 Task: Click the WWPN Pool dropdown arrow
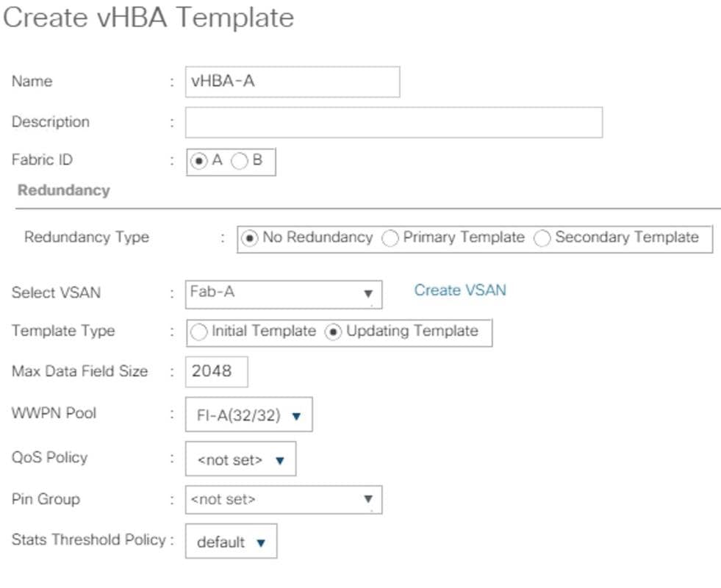tap(297, 416)
